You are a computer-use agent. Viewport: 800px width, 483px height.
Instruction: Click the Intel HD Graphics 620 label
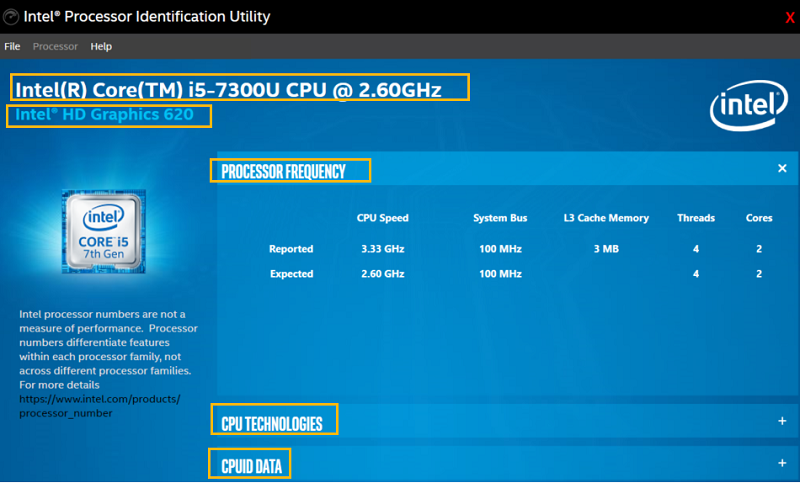(105, 114)
